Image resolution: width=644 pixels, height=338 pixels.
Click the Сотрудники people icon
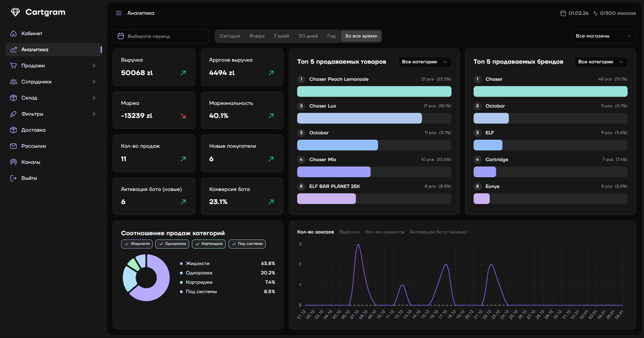pos(13,82)
